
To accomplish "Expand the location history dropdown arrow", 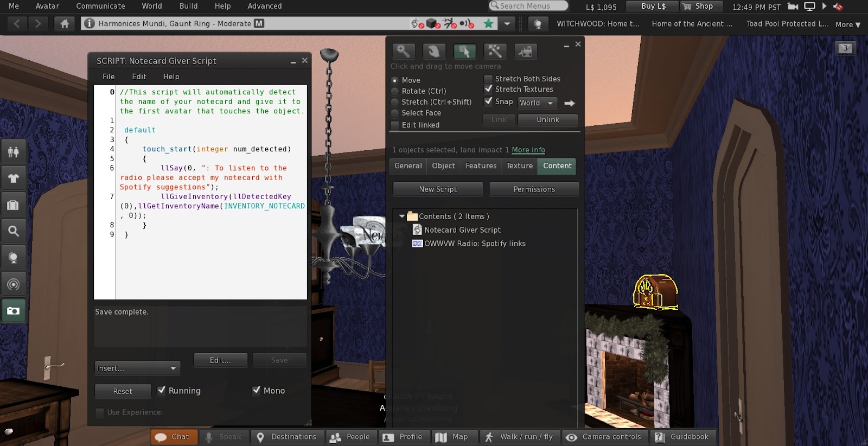I will (x=507, y=23).
